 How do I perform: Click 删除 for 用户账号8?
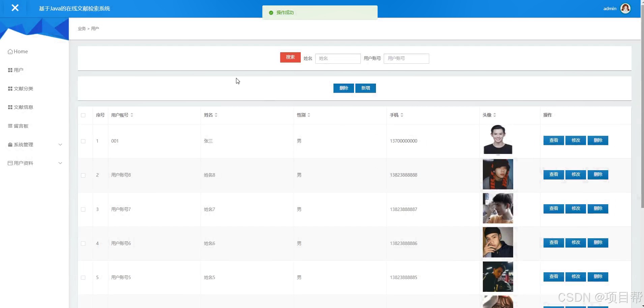(598, 175)
